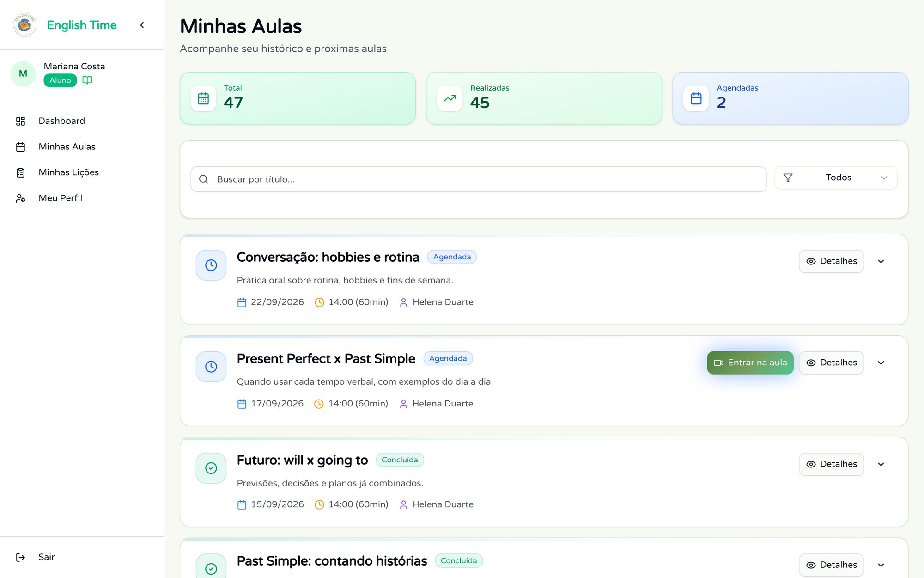Click teacher icon in Futuro lesson row
Image resolution: width=924 pixels, height=578 pixels.
[x=403, y=504]
